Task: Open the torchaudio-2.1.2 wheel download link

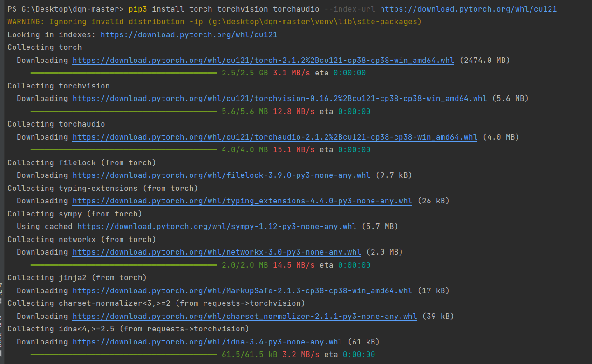Action: [275, 137]
